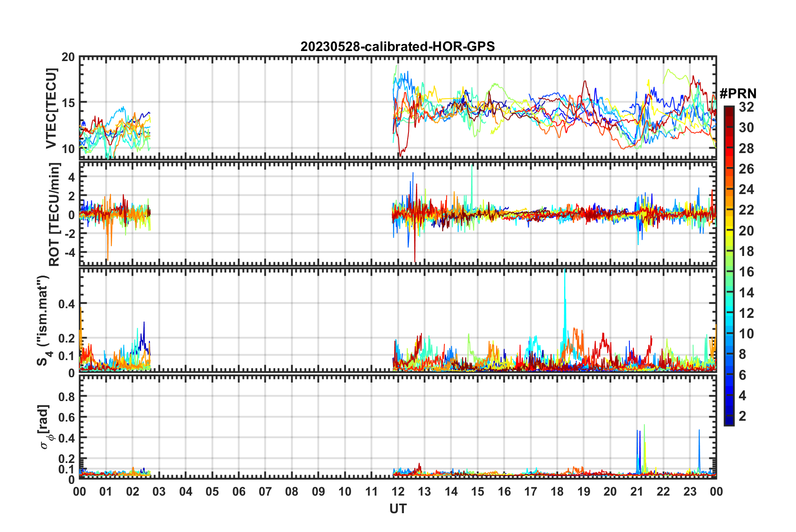Viewport: 796px width, 532px height.
Task: Click colorbar tick label 12
Action: (746, 313)
